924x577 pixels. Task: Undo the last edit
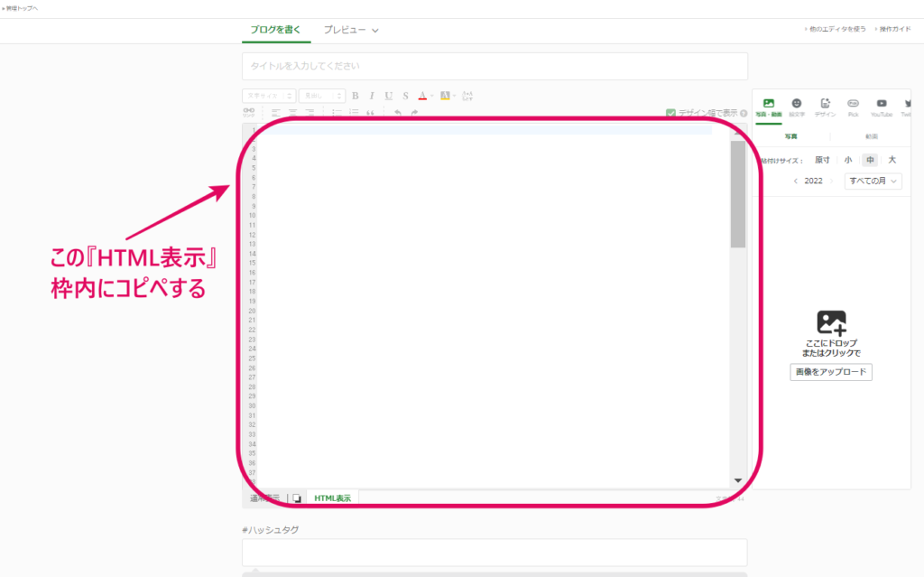coord(398,112)
